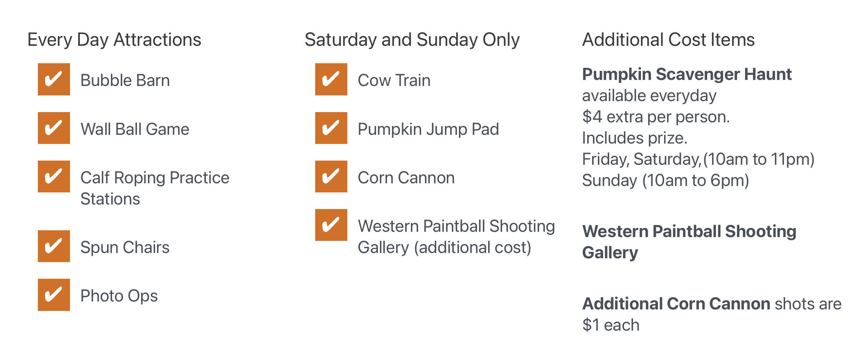Click bold Western Paintball Shooting Gallery title

click(689, 242)
